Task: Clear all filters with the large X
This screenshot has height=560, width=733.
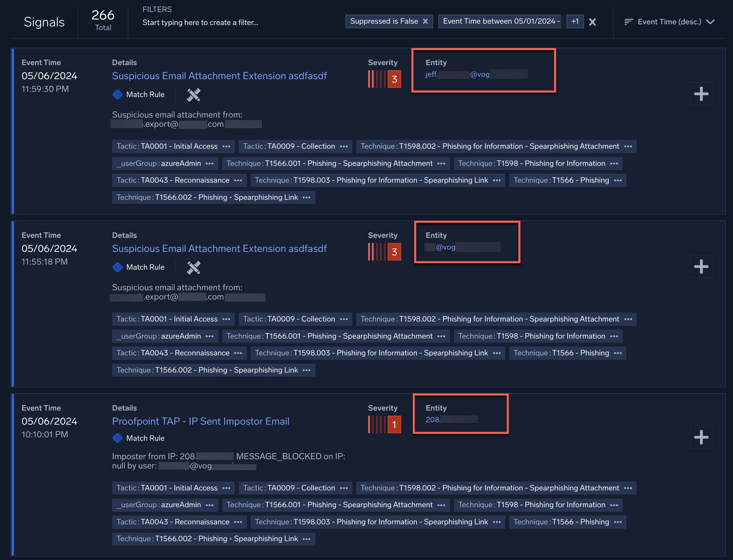Action: pos(592,22)
